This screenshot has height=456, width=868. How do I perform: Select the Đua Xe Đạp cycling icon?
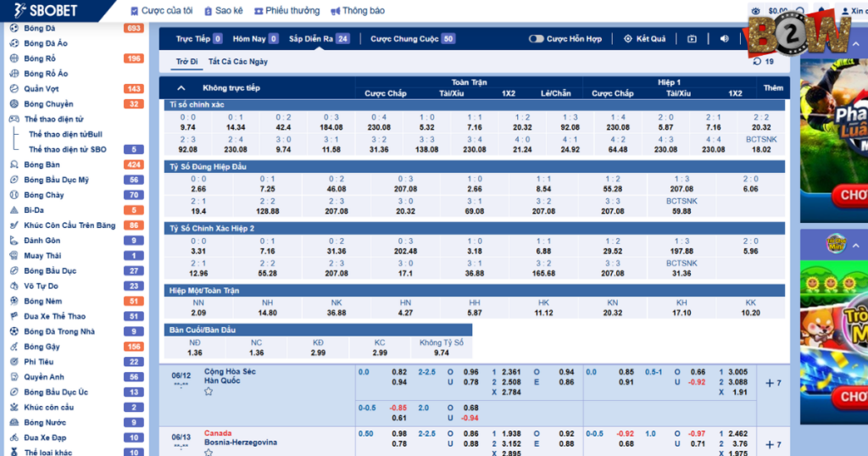(14, 437)
